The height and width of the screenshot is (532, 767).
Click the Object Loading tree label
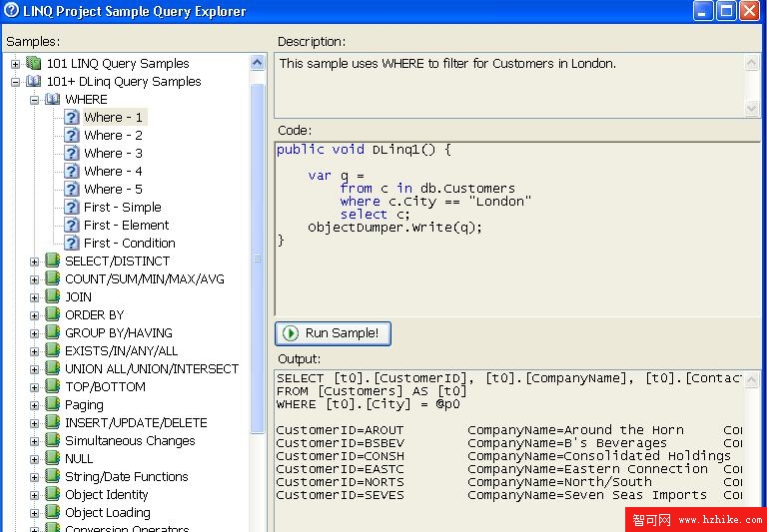tap(108, 512)
